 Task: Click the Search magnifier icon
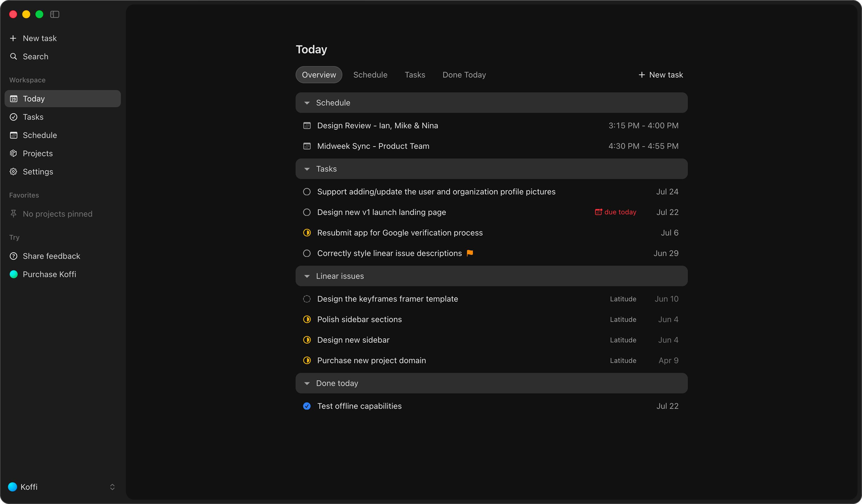pyautogui.click(x=13, y=56)
